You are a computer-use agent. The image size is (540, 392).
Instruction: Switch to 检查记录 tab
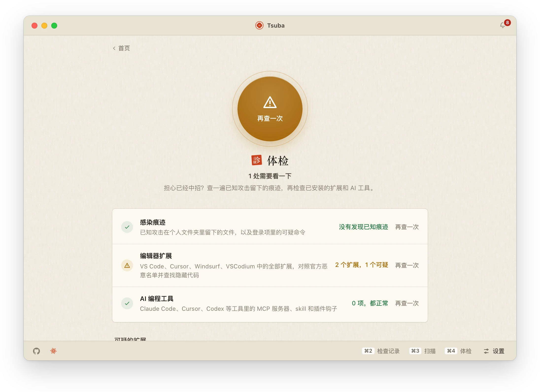pyautogui.click(x=381, y=351)
